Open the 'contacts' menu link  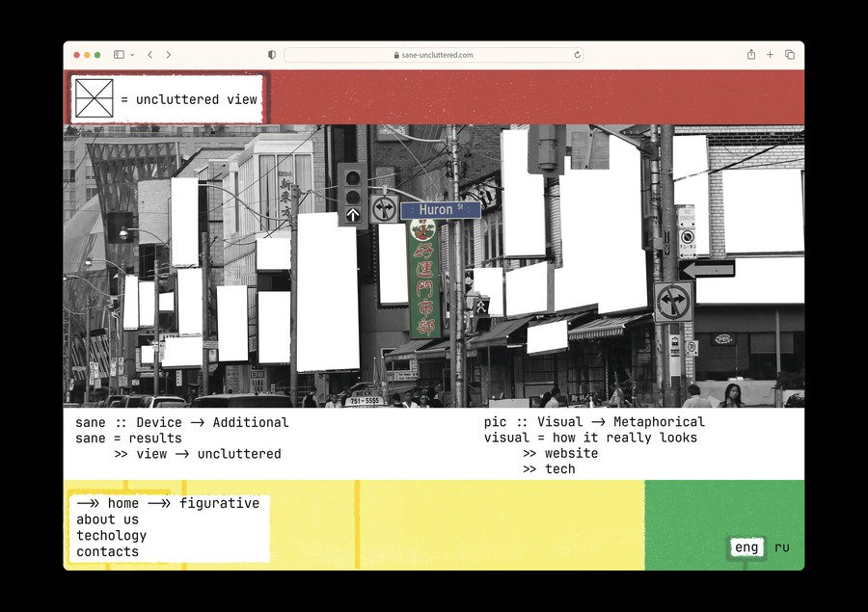click(107, 551)
